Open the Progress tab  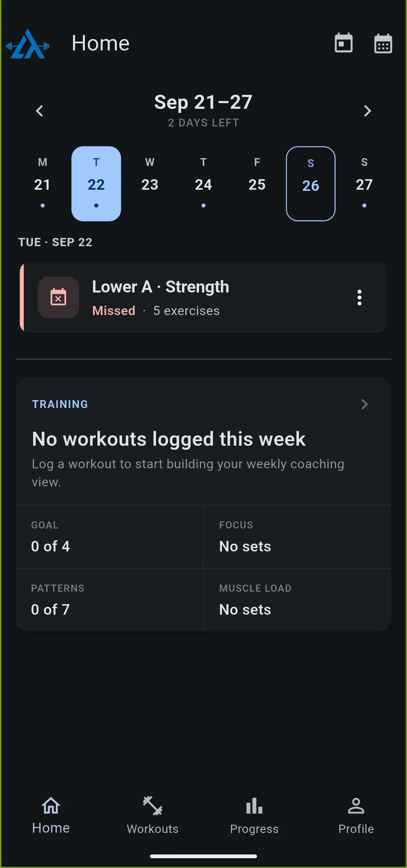tap(254, 815)
